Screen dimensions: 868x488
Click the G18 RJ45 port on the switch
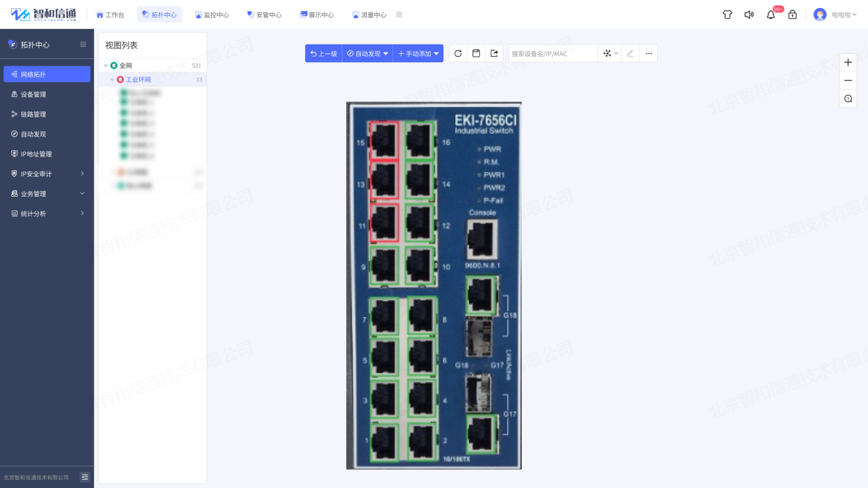point(482,296)
